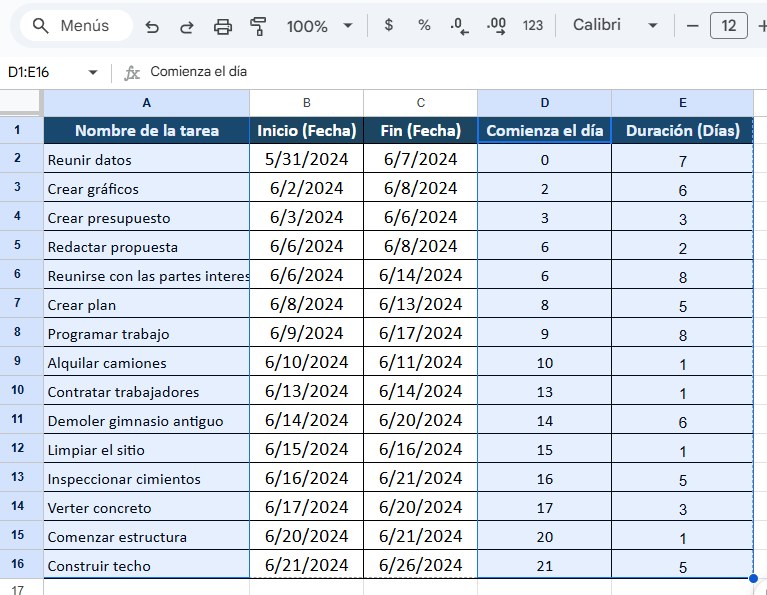The image size is (767, 595).
Task: Open the Calibri font dropdown
Action: [615, 25]
